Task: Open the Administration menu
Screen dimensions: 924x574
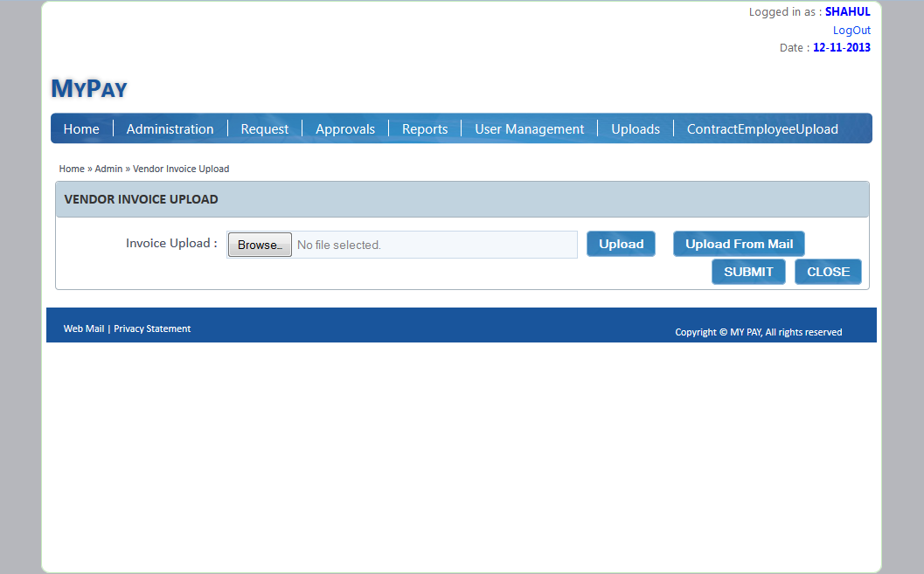Action: tap(170, 129)
